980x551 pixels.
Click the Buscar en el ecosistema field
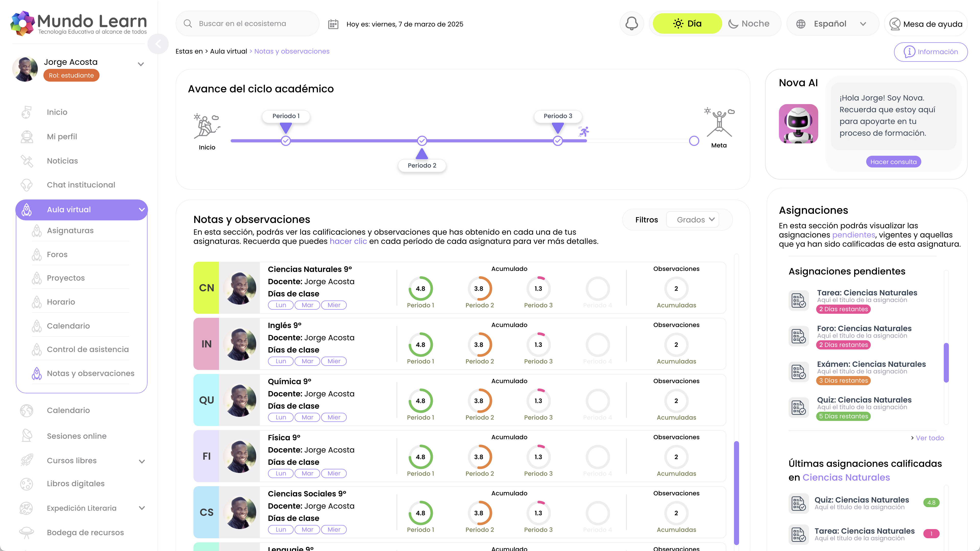pos(247,23)
